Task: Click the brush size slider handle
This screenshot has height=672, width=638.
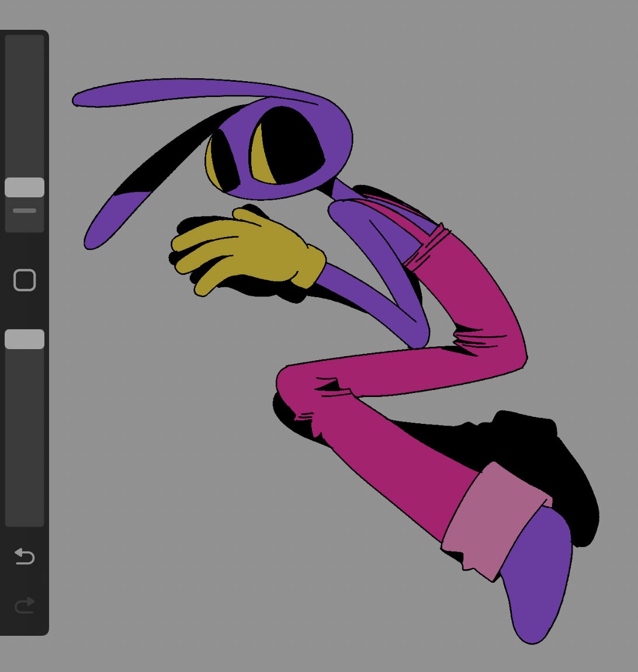Action: click(25, 187)
